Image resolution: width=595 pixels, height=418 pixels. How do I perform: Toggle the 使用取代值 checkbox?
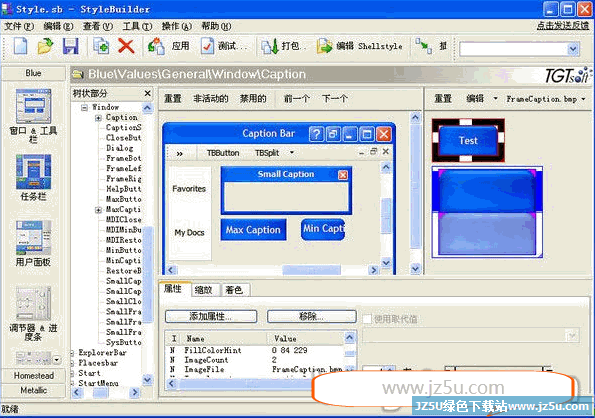pos(367,319)
